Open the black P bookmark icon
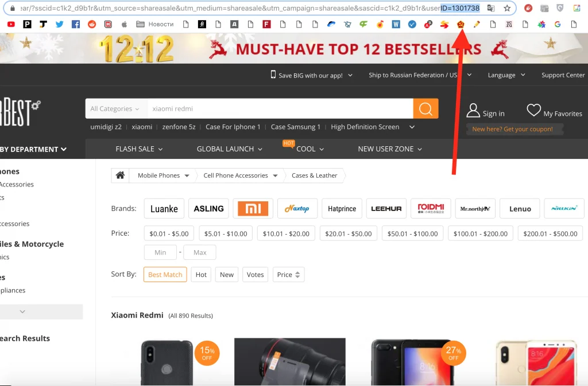The height and width of the screenshot is (386, 588). tap(27, 24)
